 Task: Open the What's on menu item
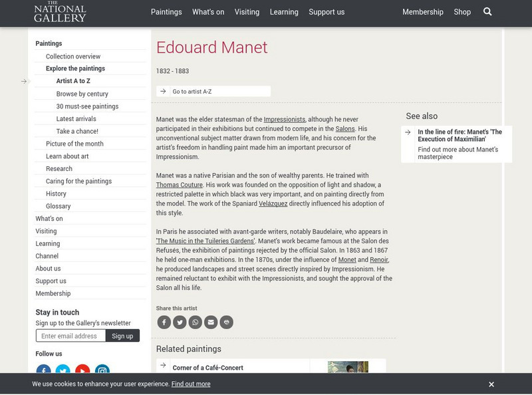208,12
